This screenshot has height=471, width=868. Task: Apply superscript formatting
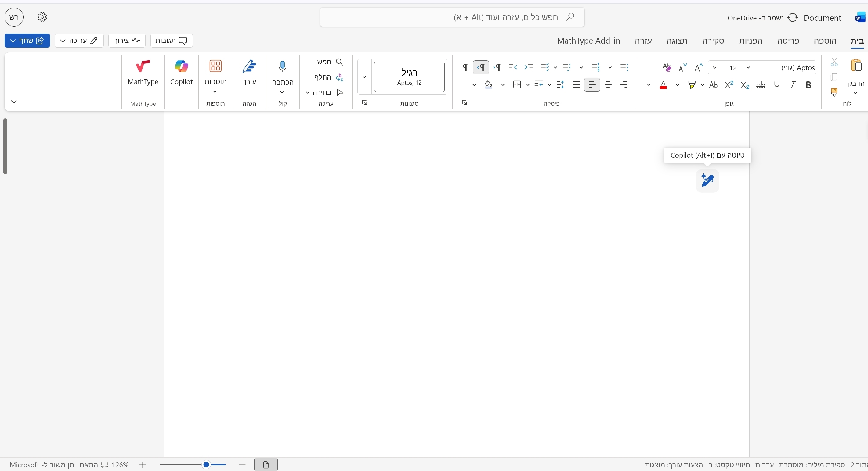pos(729,85)
